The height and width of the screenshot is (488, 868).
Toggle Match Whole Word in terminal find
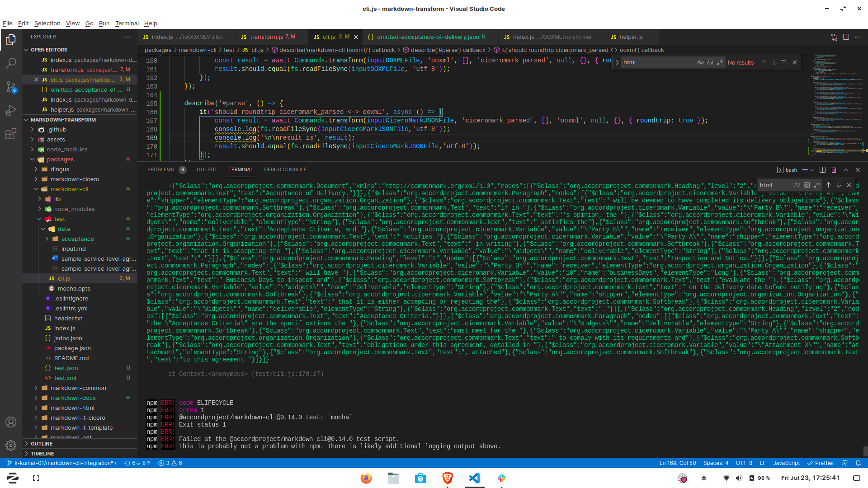[x=807, y=185]
